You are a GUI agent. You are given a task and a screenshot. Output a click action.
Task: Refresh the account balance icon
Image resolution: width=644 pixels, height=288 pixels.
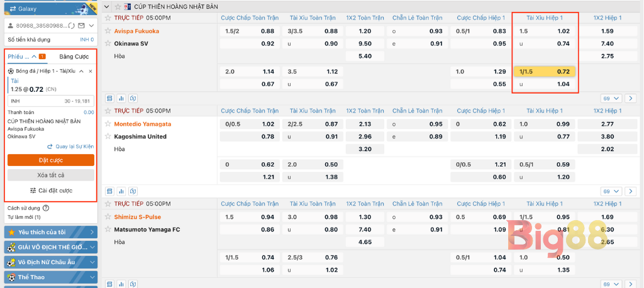(72, 26)
